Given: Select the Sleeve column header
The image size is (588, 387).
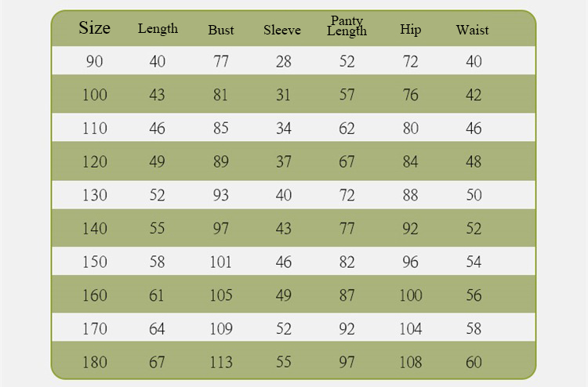Looking at the screenshot, I should pos(282,30).
